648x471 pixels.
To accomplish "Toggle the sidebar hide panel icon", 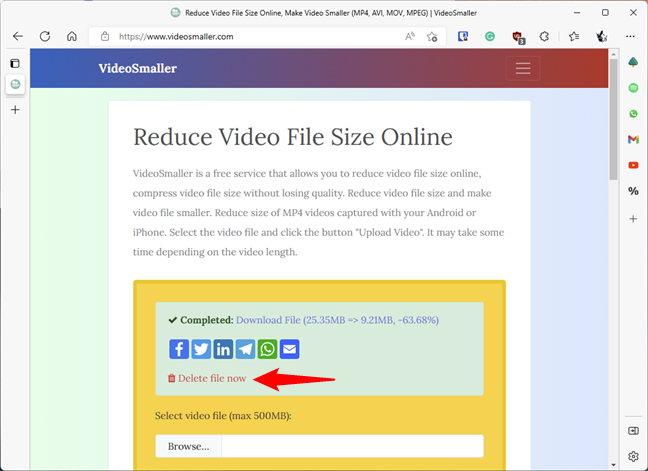I will tap(633, 431).
